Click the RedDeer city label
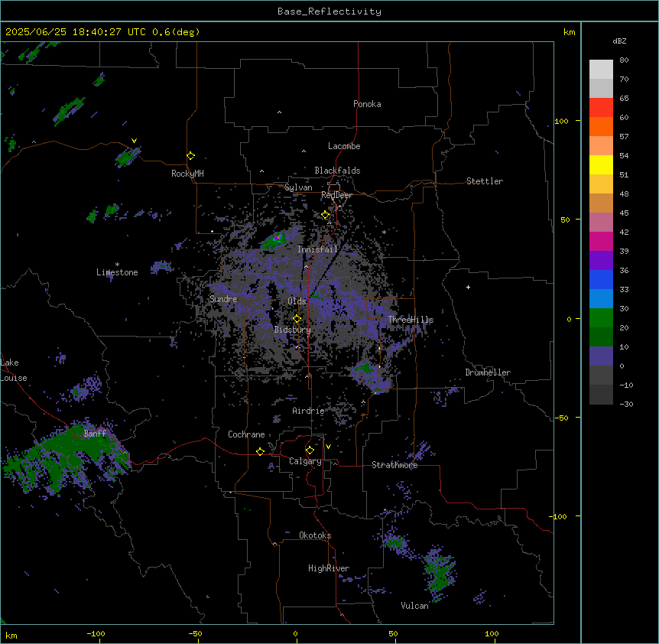The height and width of the screenshot is (644, 659). [336, 195]
